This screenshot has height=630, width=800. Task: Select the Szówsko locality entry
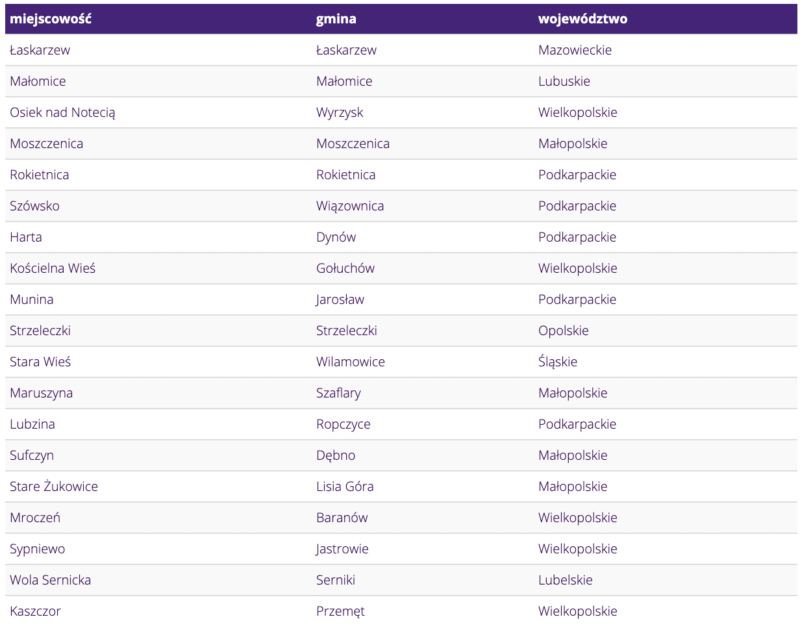point(34,206)
